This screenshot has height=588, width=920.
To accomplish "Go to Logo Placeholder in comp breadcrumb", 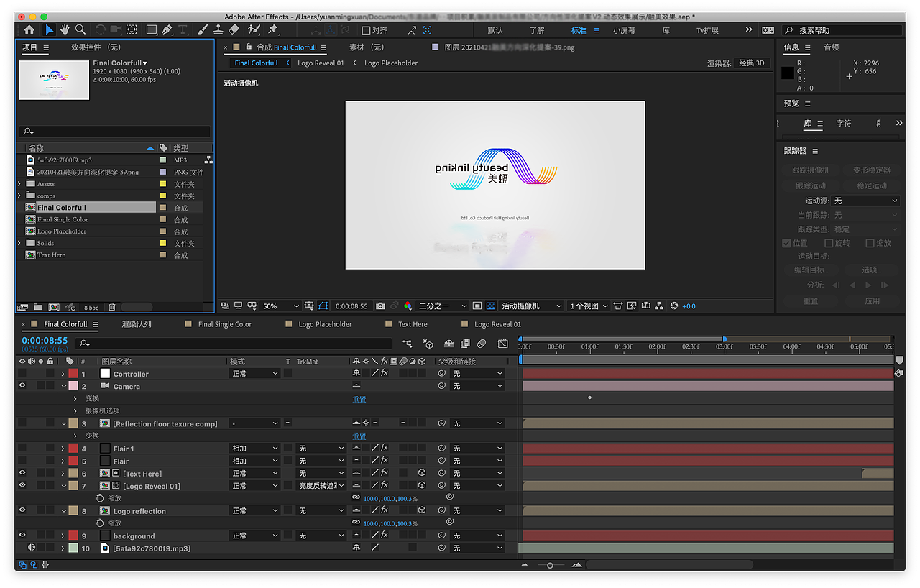I will click(391, 63).
